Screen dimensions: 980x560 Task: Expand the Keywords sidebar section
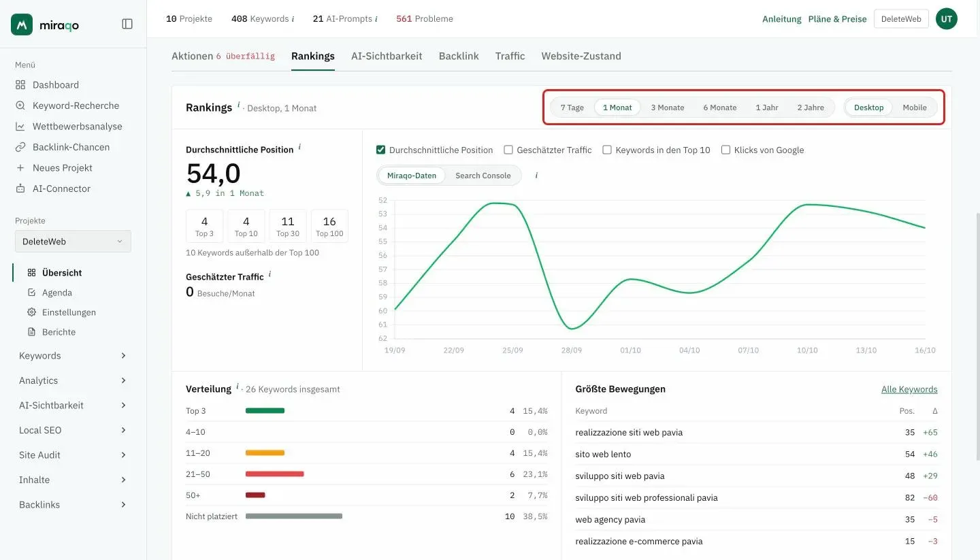(73, 356)
